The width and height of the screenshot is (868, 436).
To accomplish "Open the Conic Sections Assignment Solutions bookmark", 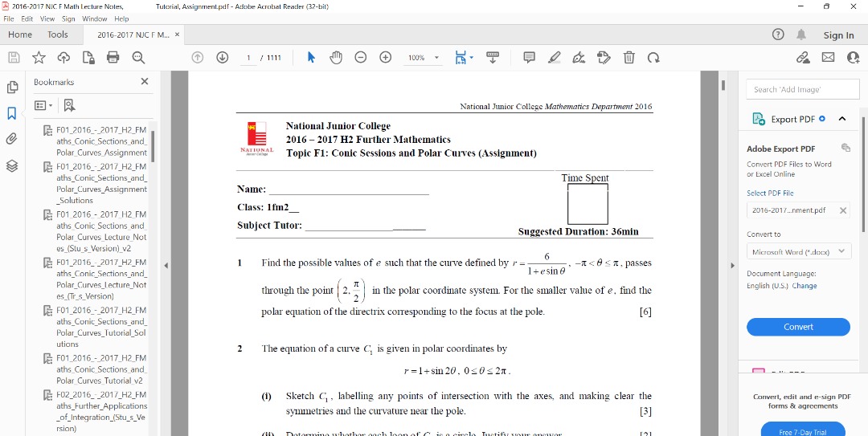I will click(x=101, y=183).
